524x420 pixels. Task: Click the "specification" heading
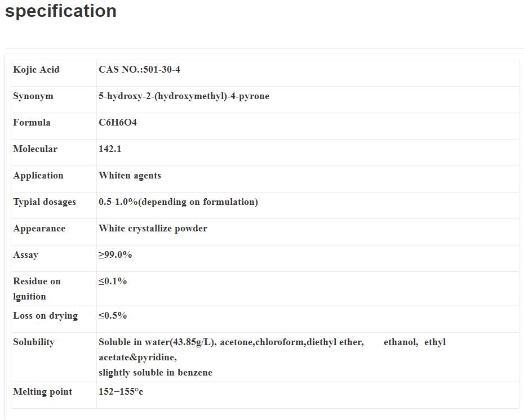click(x=61, y=11)
